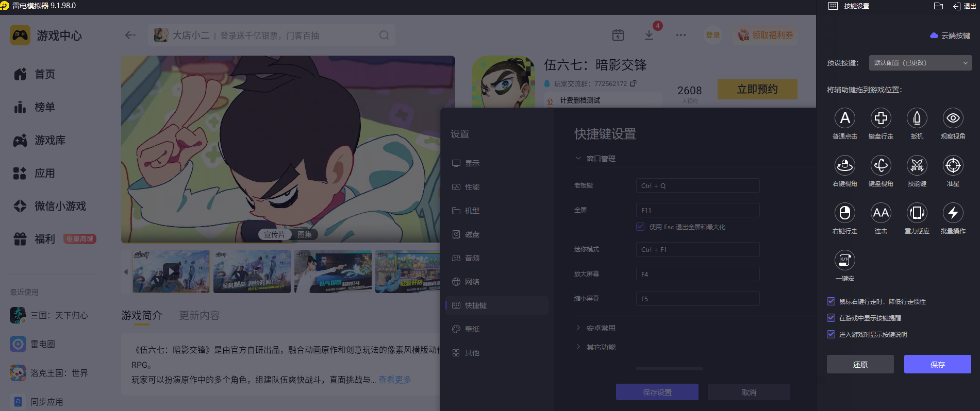Open 洛克王国：世界 from recent list
This screenshot has height=411, width=980.
pos(49,373)
